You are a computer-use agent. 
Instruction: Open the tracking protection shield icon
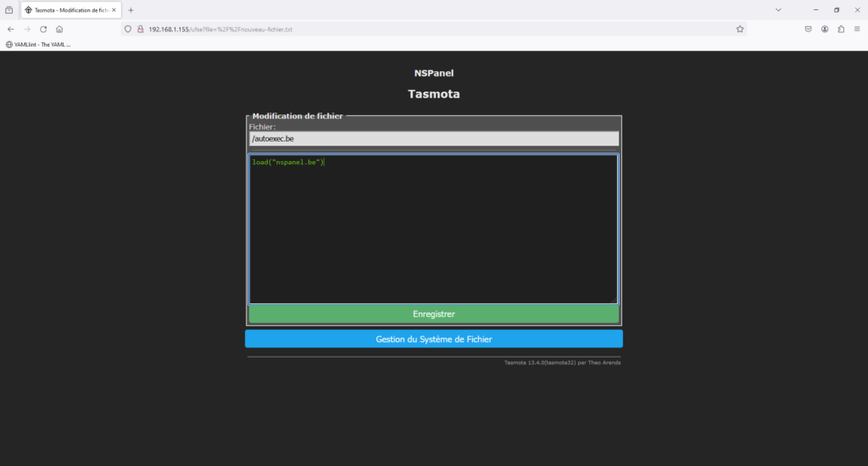pos(128,30)
